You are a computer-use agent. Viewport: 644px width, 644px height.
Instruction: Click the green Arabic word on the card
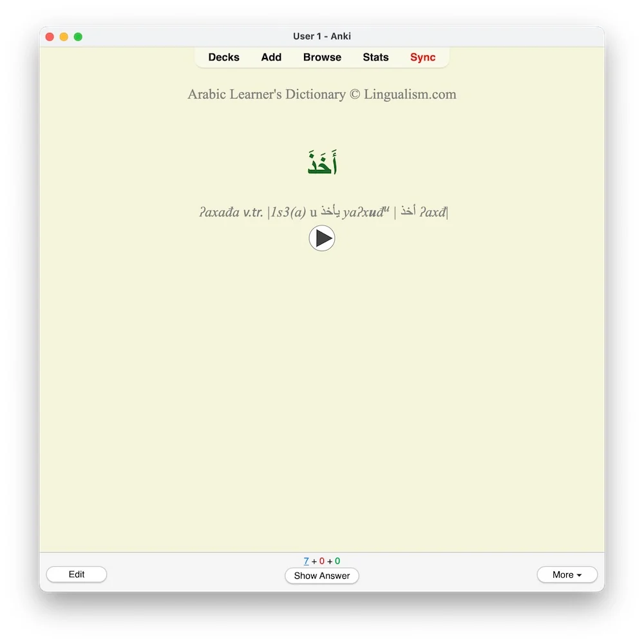pos(322,162)
